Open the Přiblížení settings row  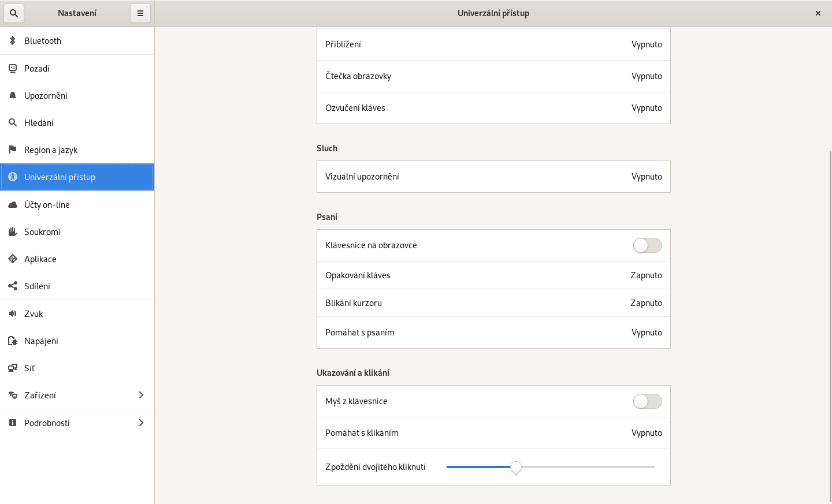tap(493, 44)
